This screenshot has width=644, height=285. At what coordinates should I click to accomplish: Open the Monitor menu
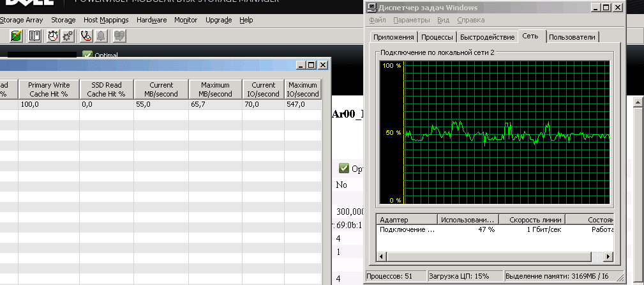pos(186,20)
